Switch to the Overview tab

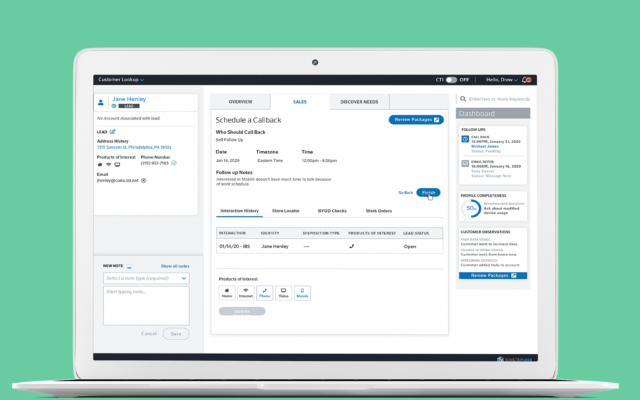coord(240,102)
